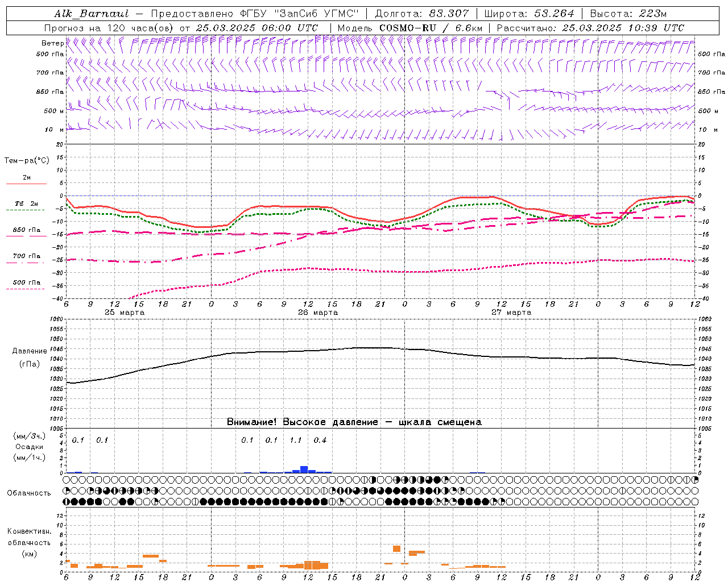This screenshot has height=582, width=728.
Task: Click the 'Тем-ра(°C)' temperature label
Action: pos(27,161)
